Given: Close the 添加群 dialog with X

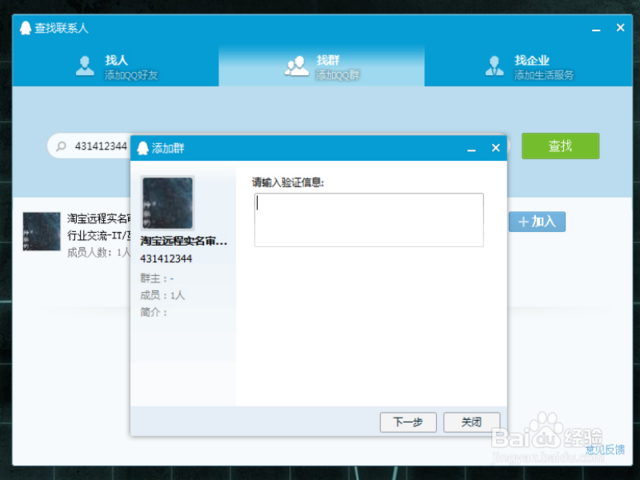Looking at the screenshot, I should [x=496, y=148].
